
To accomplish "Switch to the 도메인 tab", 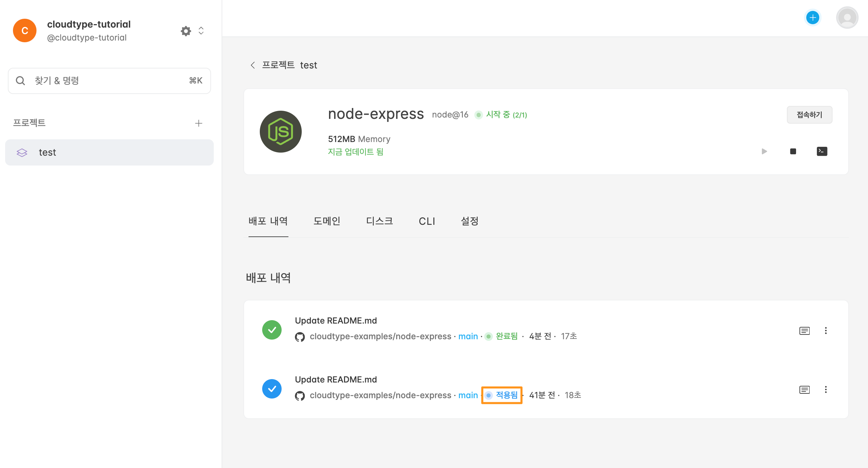I will 327,221.
